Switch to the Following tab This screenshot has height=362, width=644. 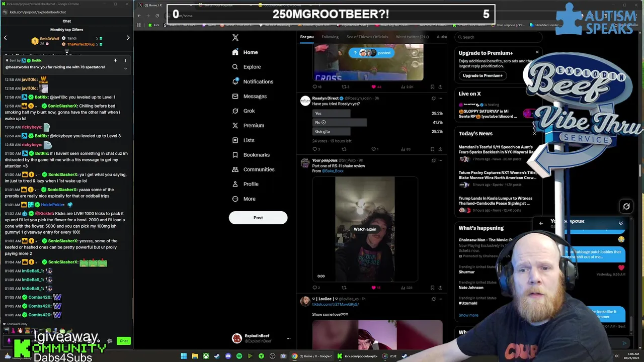tap(330, 37)
